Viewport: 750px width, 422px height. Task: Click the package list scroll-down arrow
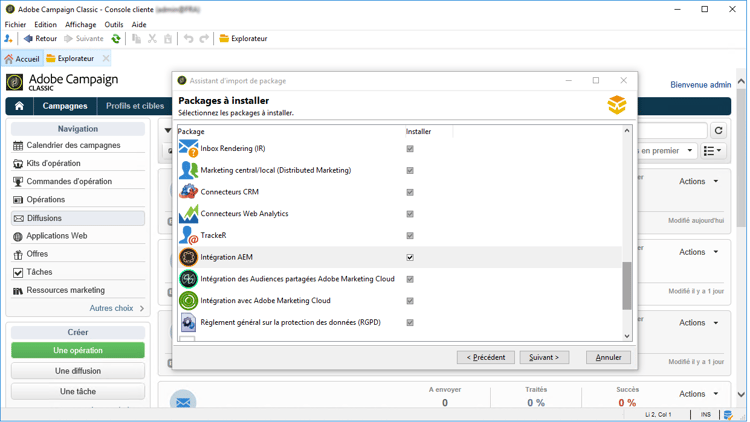pos(627,336)
